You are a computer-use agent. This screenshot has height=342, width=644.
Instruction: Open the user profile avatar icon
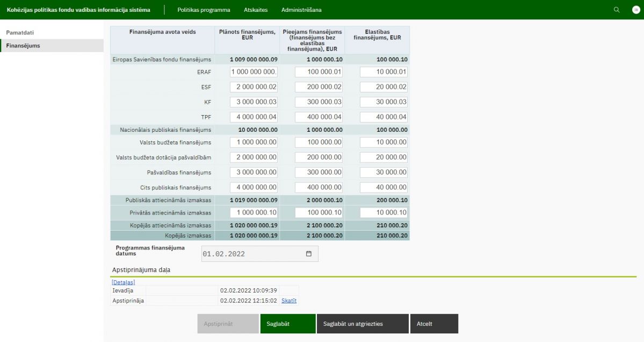point(636,10)
